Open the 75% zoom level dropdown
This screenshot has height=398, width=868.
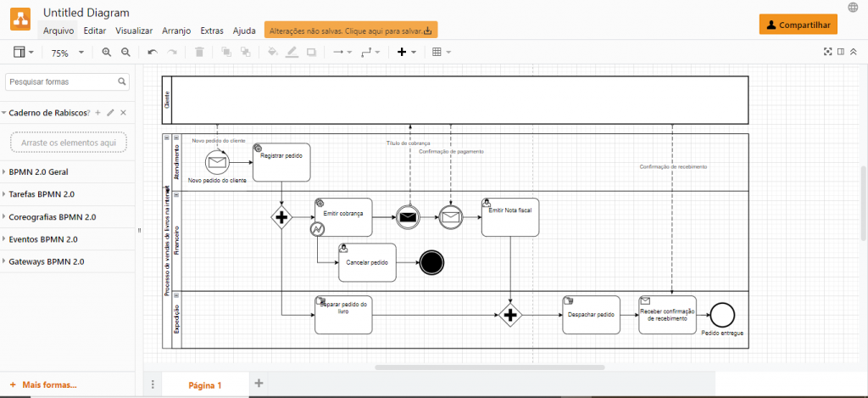(x=68, y=53)
